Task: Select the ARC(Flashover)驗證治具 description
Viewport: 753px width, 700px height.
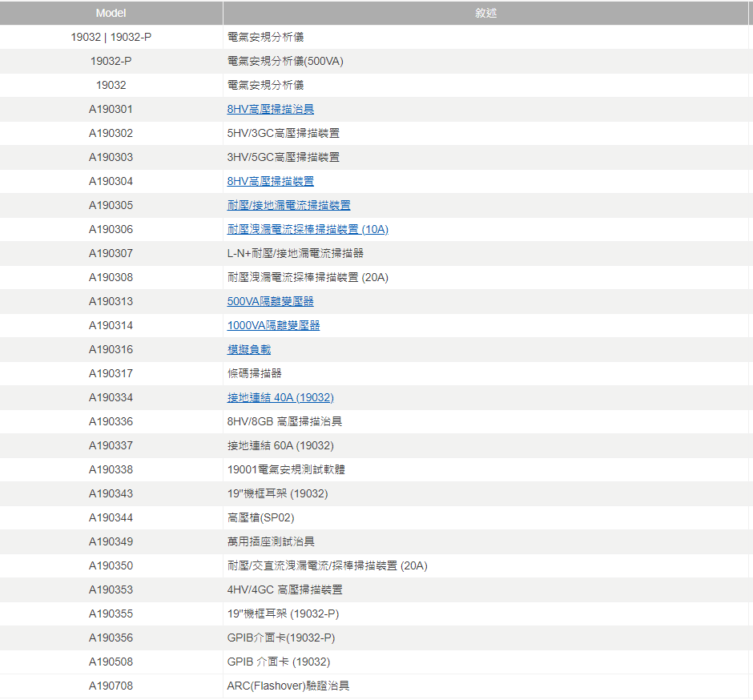Action: point(288,685)
